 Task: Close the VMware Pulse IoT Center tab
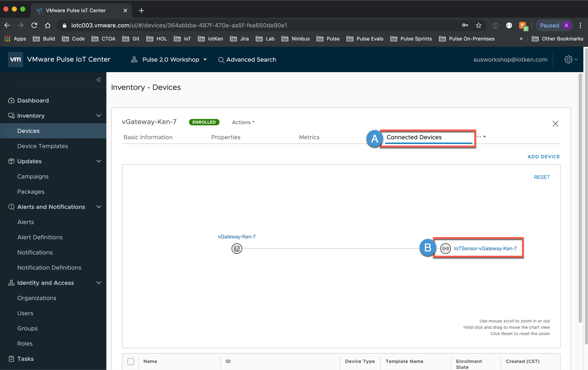[x=125, y=10]
